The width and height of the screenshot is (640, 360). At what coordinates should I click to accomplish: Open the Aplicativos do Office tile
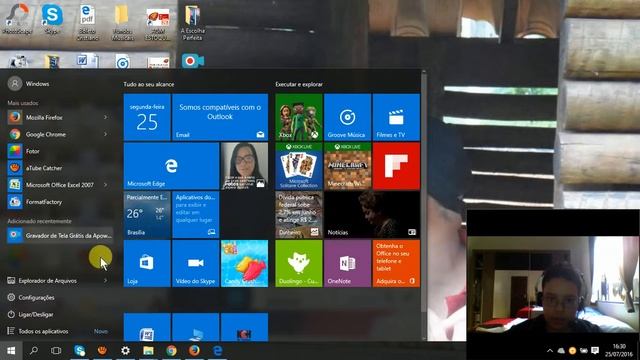click(x=196, y=215)
